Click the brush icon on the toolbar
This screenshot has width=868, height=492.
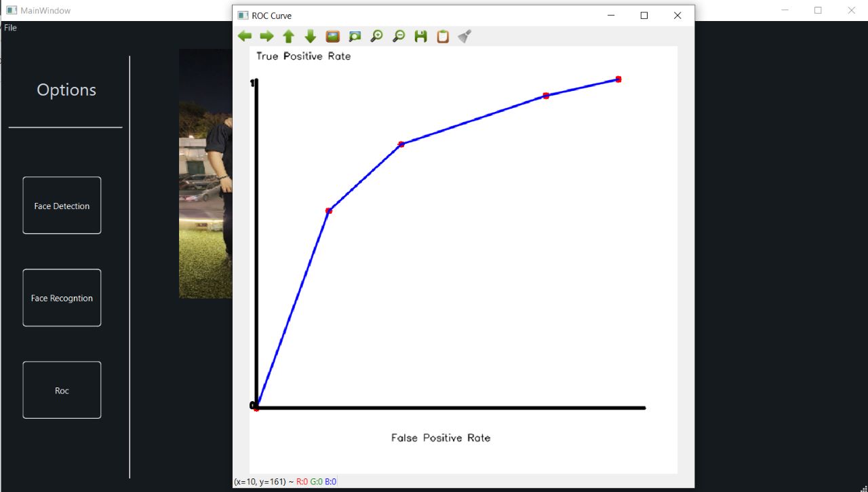(x=464, y=36)
